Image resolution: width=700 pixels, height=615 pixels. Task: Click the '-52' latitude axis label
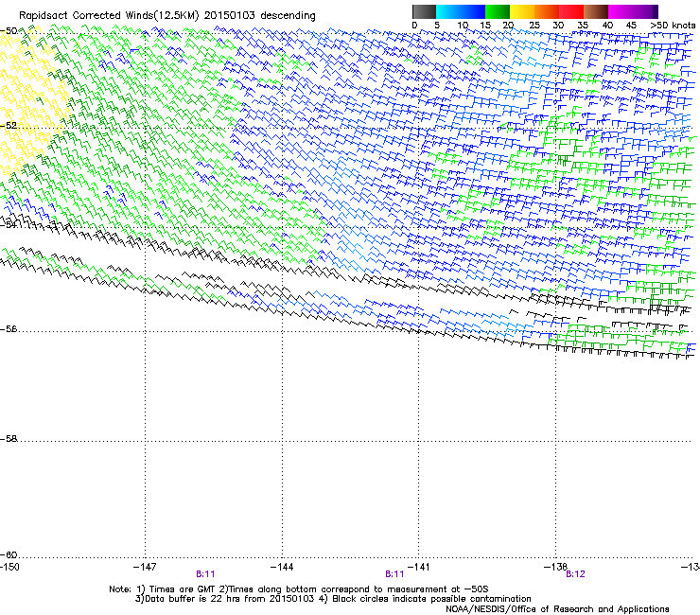point(9,126)
